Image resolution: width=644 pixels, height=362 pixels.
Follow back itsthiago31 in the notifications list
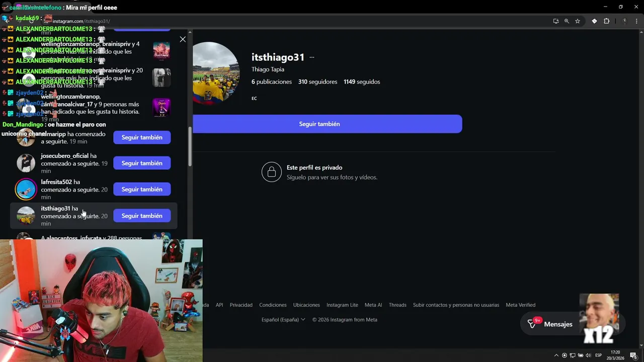click(142, 216)
